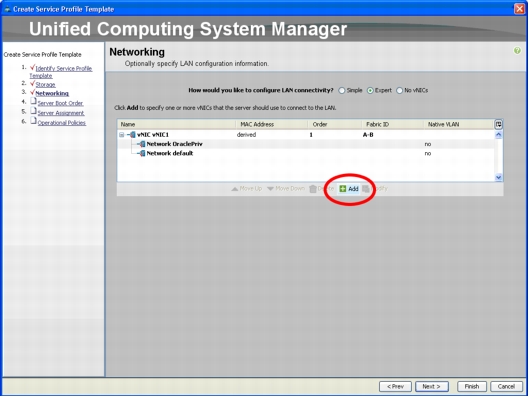The width and height of the screenshot is (529, 398).
Task: Click scroll down arrow of vNIC table
Action: coord(499,177)
